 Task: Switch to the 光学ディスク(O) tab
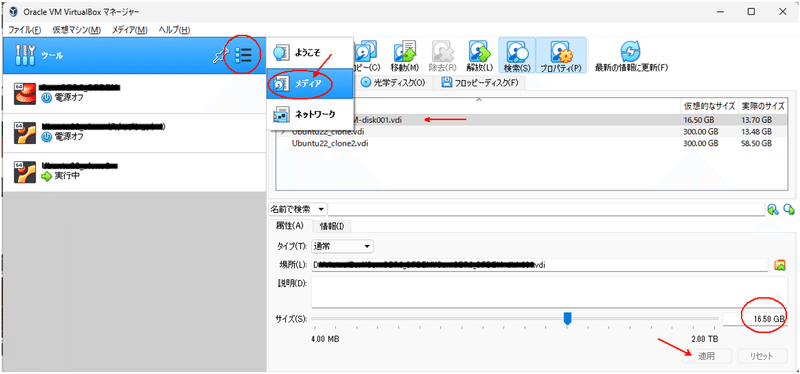coord(393,83)
